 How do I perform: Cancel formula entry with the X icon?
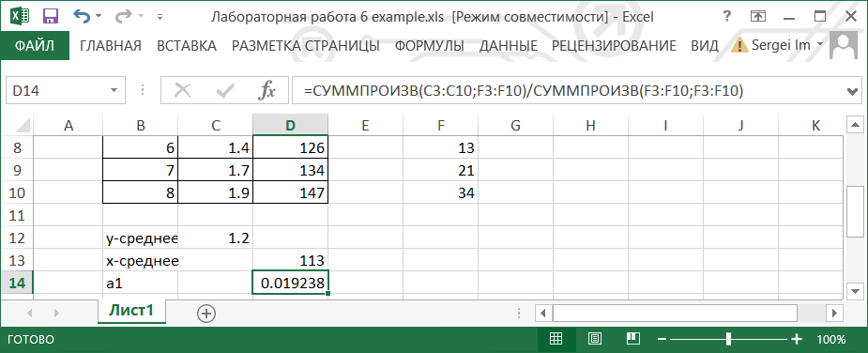click(182, 90)
